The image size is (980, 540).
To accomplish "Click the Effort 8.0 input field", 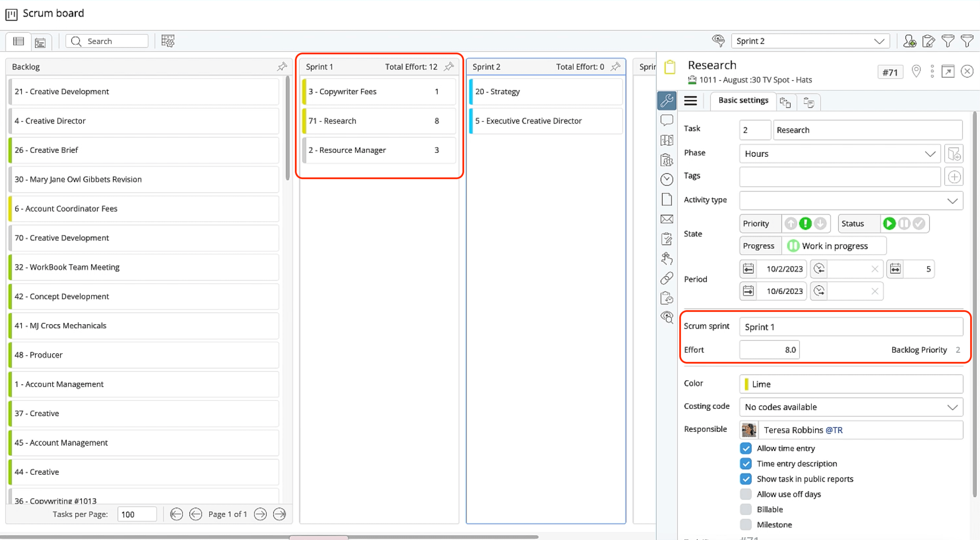I will (769, 350).
